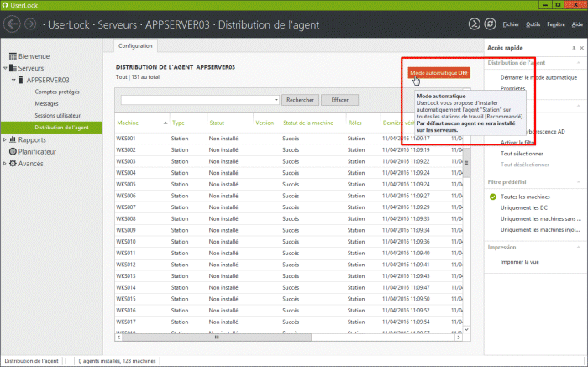The width and height of the screenshot is (588, 367).
Task: Select Uniquement les machines sans filter
Action: (x=540, y=219)
